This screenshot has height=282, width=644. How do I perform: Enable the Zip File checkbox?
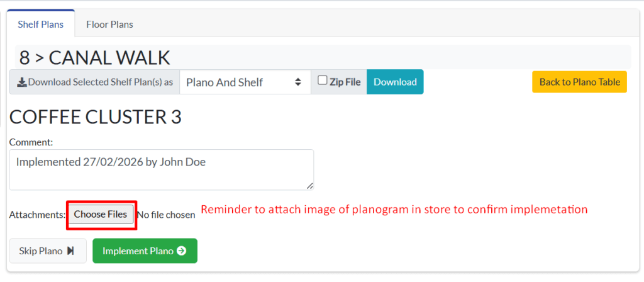323,81
